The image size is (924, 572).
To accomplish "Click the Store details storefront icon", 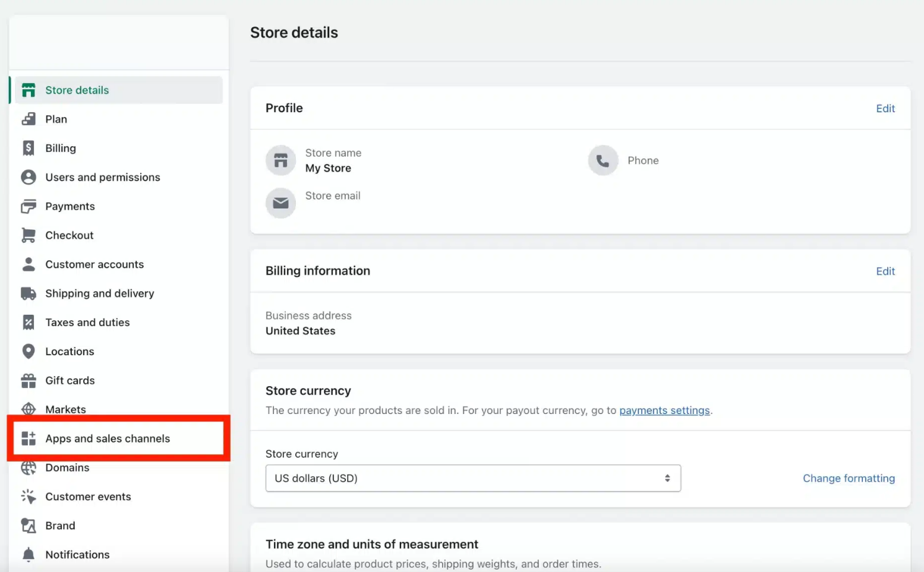I will point(29,90).
